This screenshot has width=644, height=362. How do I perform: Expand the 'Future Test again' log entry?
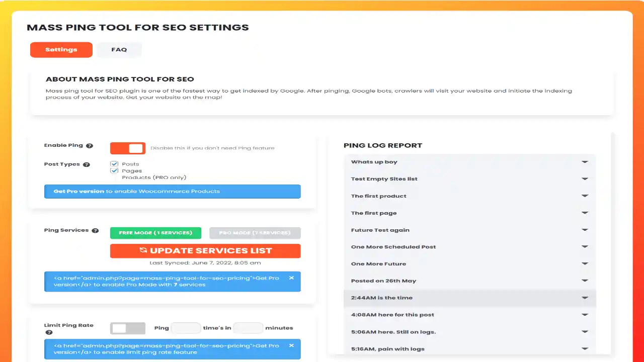pos(470,230)
